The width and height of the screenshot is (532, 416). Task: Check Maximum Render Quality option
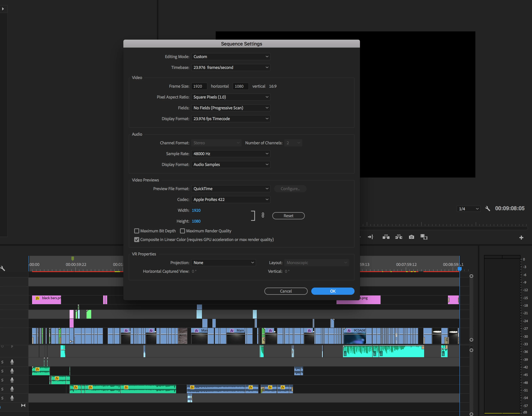click(x=183, y=231)
